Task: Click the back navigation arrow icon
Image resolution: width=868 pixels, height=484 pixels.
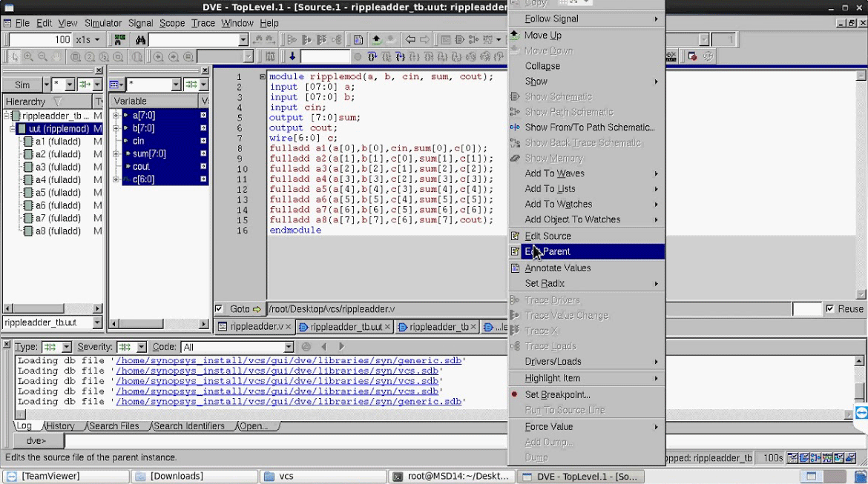Action: (411, 39)
